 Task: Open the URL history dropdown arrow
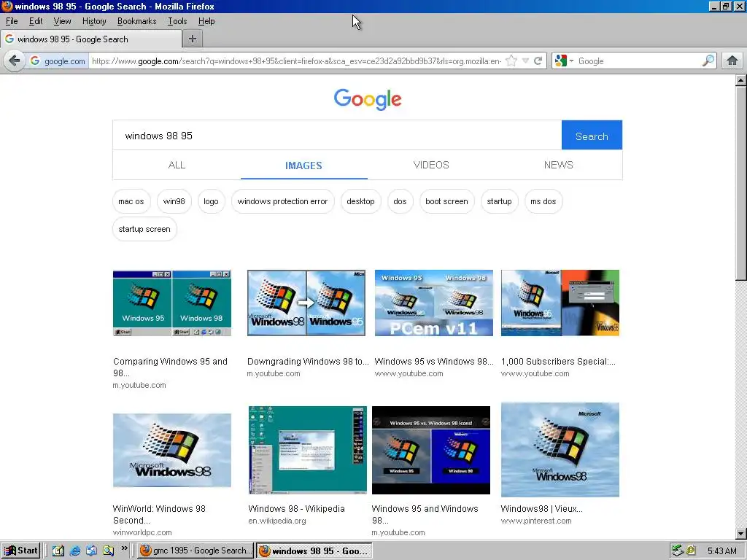(525, 61)
